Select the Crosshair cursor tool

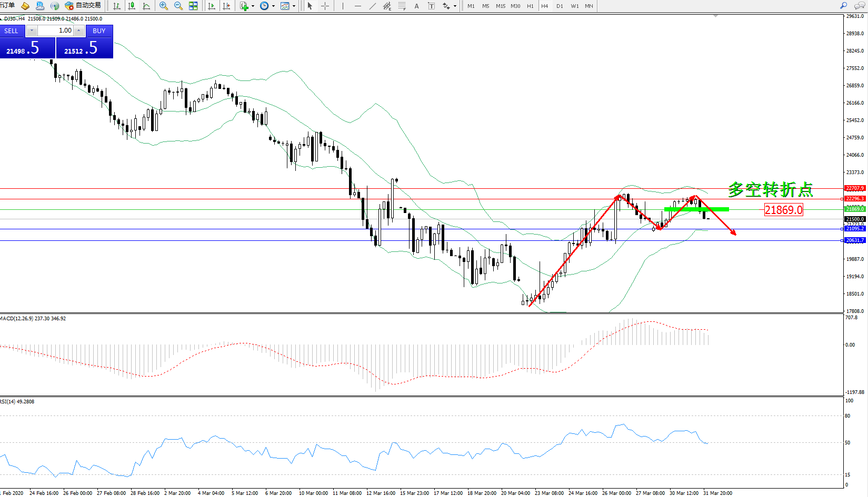click(x=325, y=6)
